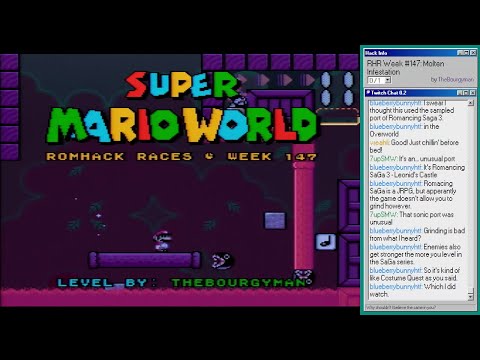
Task: Select the 'That sonic port was unusual' message
Action: (412, 218)
